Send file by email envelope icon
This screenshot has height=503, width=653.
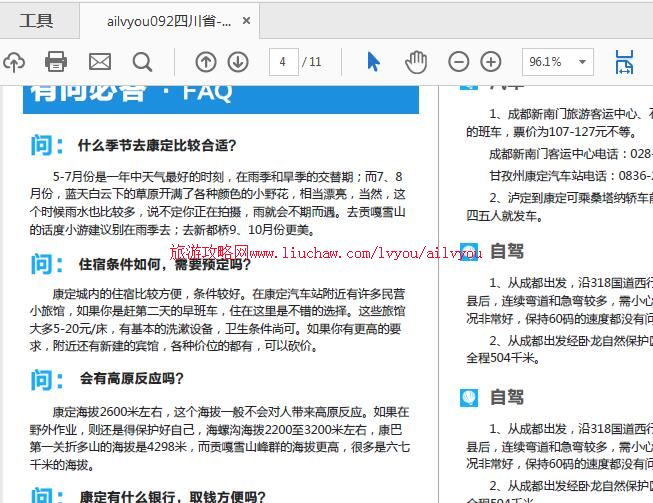click(x=100, y=62)
